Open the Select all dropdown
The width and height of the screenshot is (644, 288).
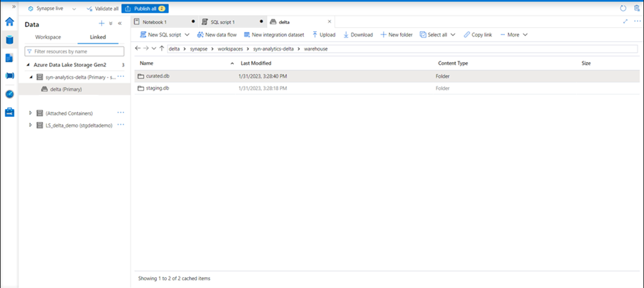(453, 34)
